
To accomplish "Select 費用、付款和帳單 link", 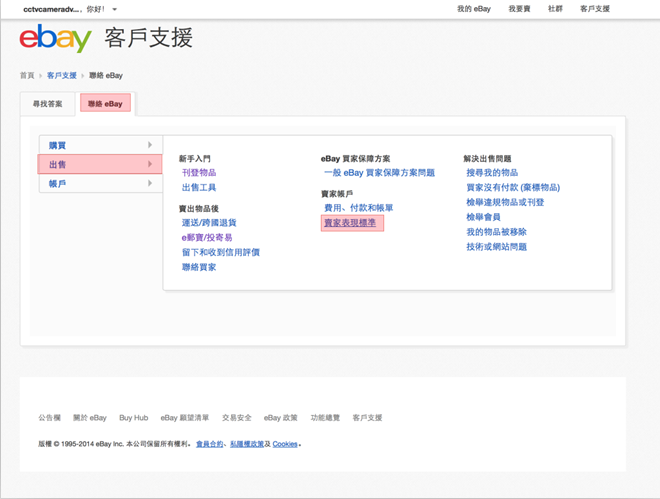I will coord(358,208).
